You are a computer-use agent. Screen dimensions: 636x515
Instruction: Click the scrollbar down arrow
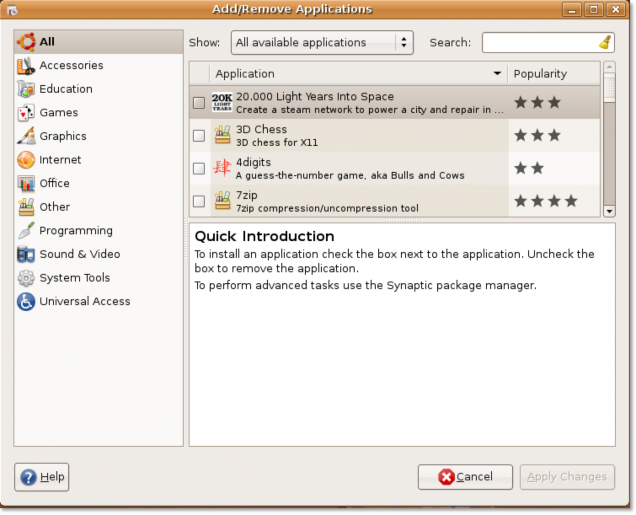tap(609, 211)
